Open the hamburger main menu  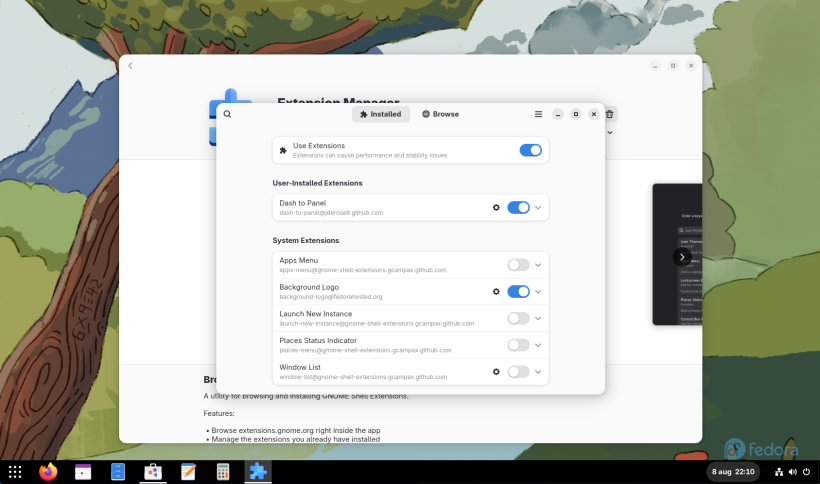(538, 114)
